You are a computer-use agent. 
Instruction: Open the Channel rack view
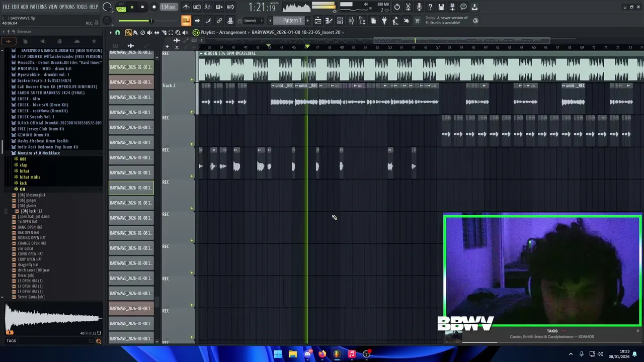pyautogui.click(x=340, y=21)
